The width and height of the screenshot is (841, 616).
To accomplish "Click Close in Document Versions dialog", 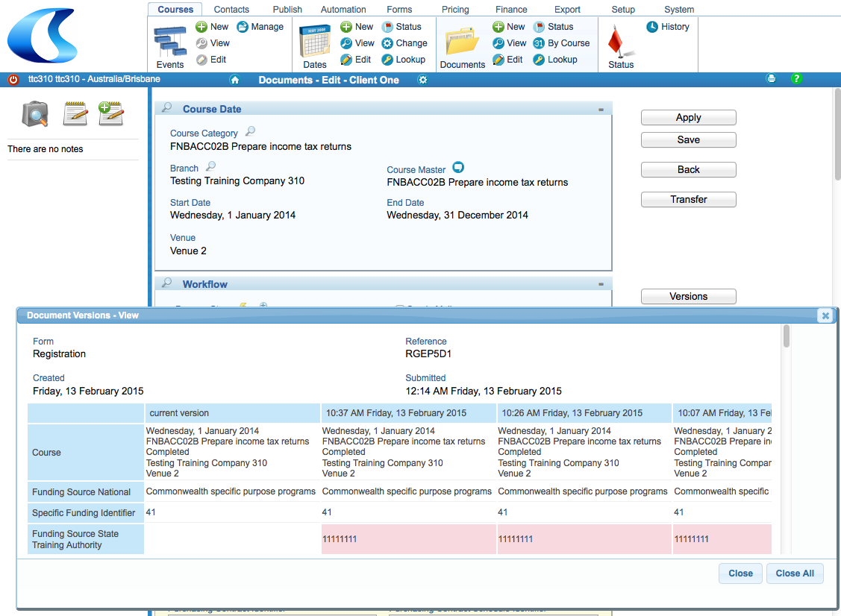I will [x=740, y=573].
